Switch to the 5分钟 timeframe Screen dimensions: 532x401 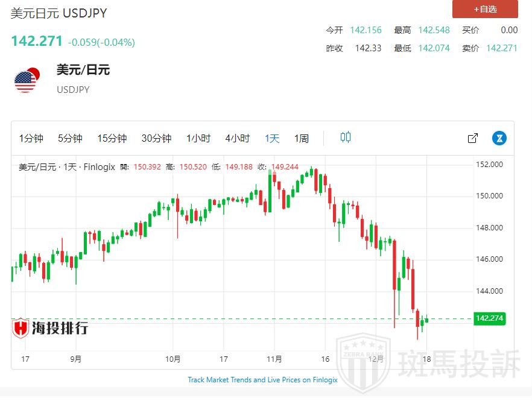tap(70, 139)
